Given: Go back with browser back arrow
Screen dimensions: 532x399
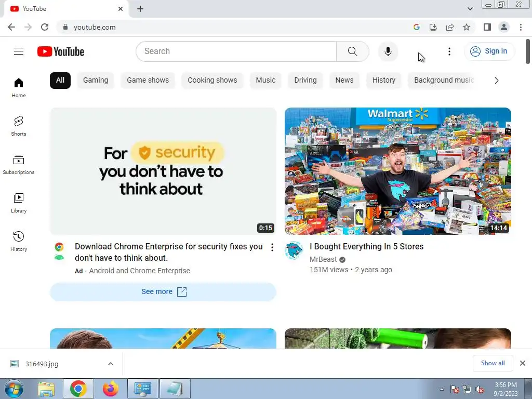Looking at the screenshot, I should click(x=11, y=27).
